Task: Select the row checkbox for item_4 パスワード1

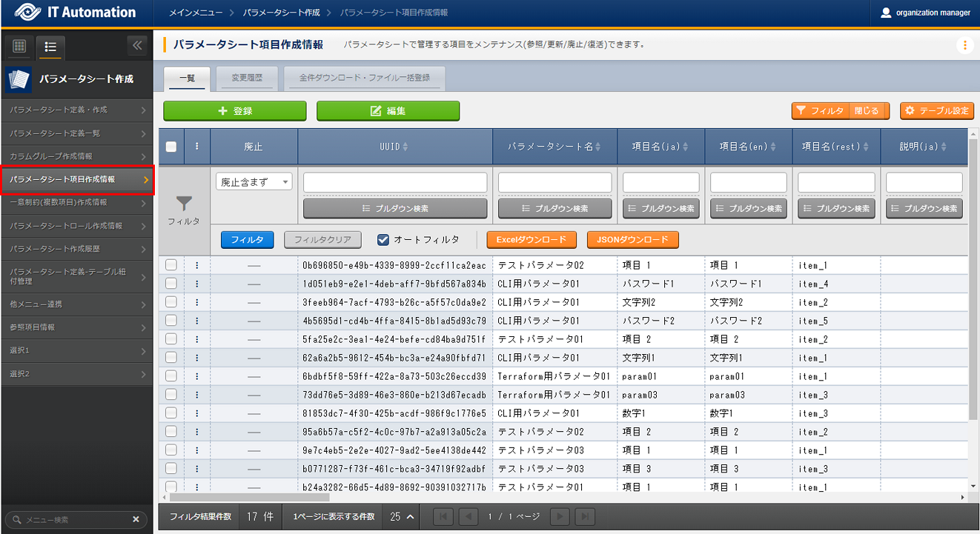Action: tap(171, 284)
